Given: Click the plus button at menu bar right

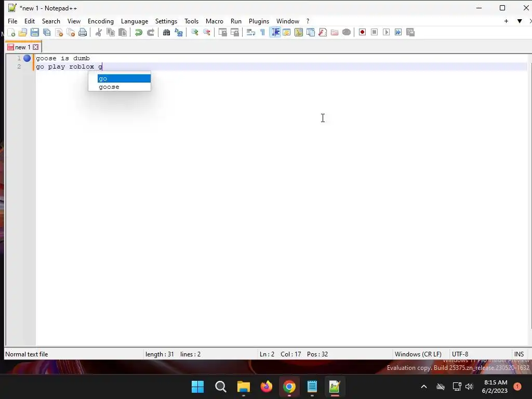Looking at the screenshot, I should point(506,21).
